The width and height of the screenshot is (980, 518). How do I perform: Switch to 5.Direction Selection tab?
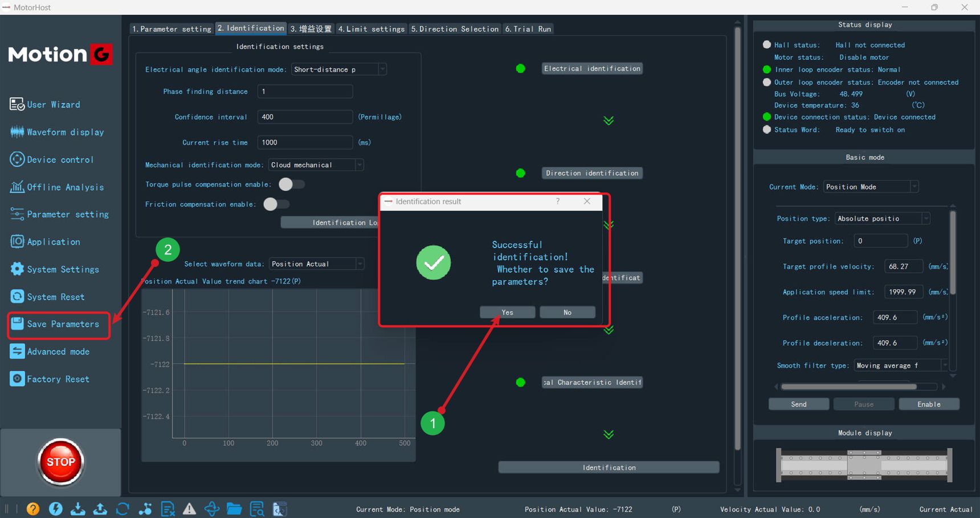(x=455, y=29)
